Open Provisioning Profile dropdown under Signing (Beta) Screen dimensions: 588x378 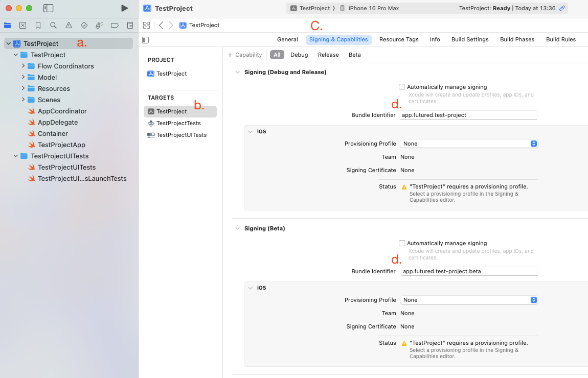click(468, 300)
